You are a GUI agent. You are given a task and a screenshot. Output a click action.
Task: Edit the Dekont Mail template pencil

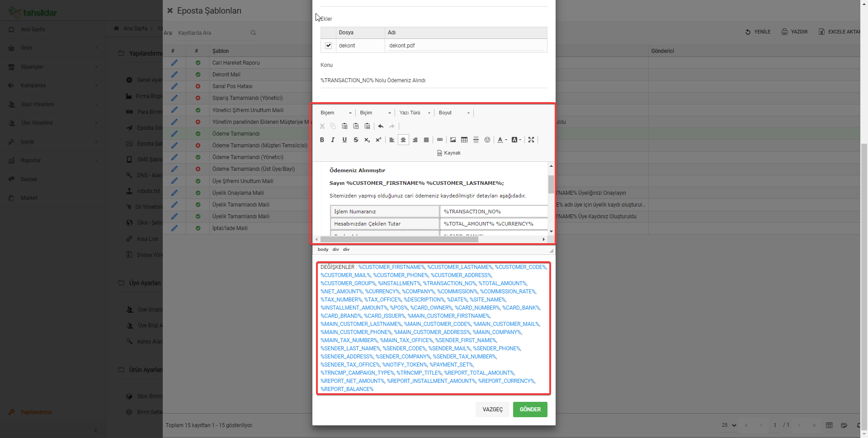175,75
